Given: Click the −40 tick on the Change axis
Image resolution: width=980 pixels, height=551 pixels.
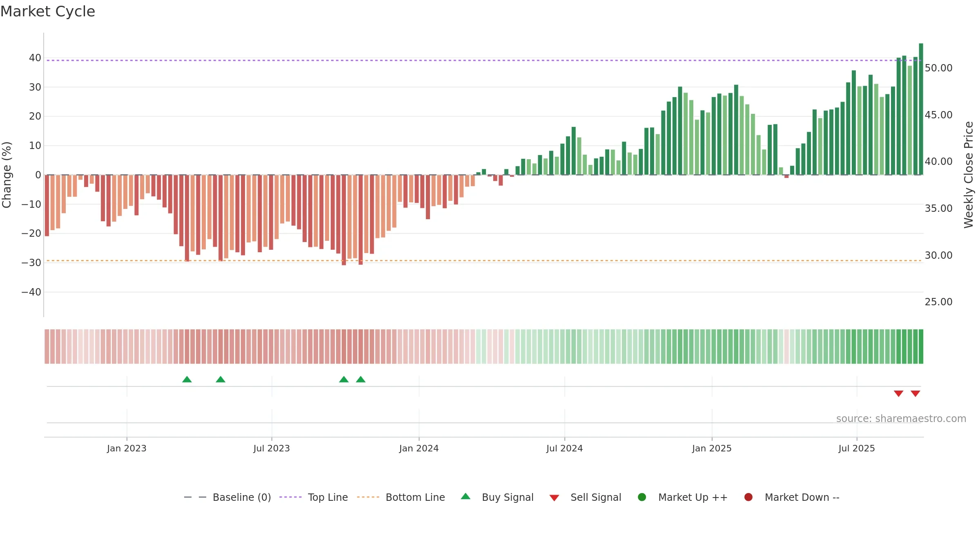Looking at the screenshot, I should (31, 292).
